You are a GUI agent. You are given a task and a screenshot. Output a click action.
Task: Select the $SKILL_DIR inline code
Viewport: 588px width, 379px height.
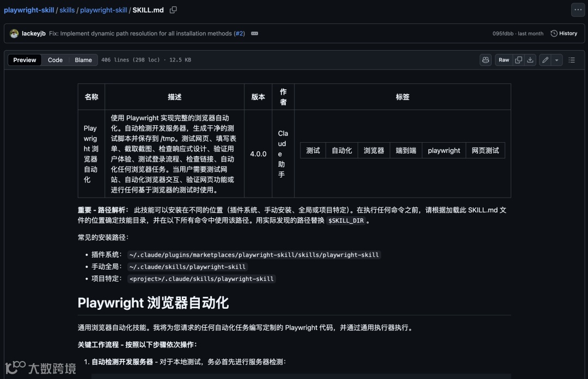click(x=346, y=221)
